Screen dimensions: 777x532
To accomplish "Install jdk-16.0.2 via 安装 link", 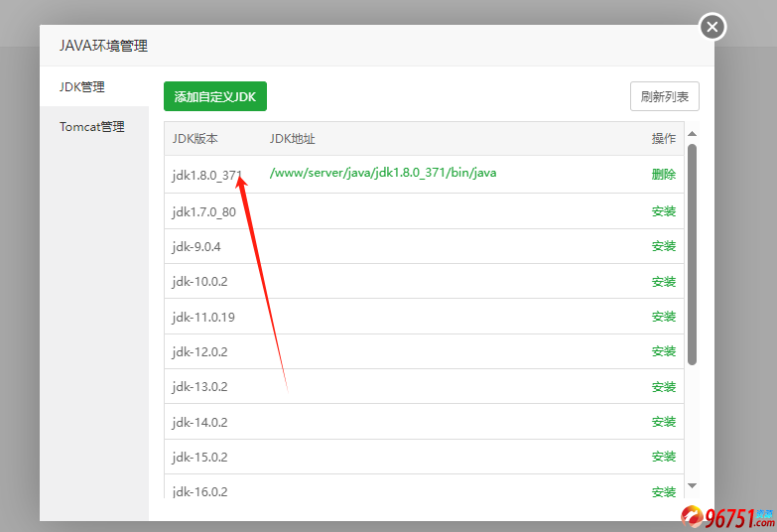I will point(664,492).
